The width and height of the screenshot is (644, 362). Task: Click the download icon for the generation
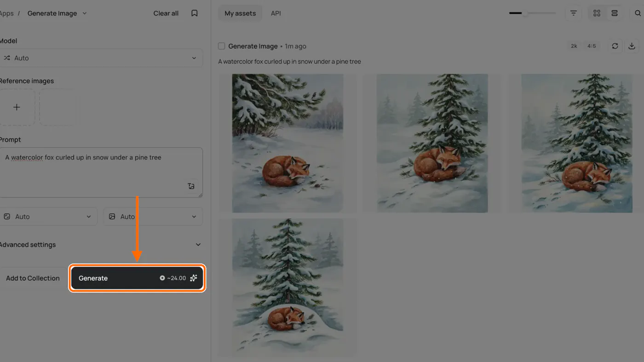point(632,46)
